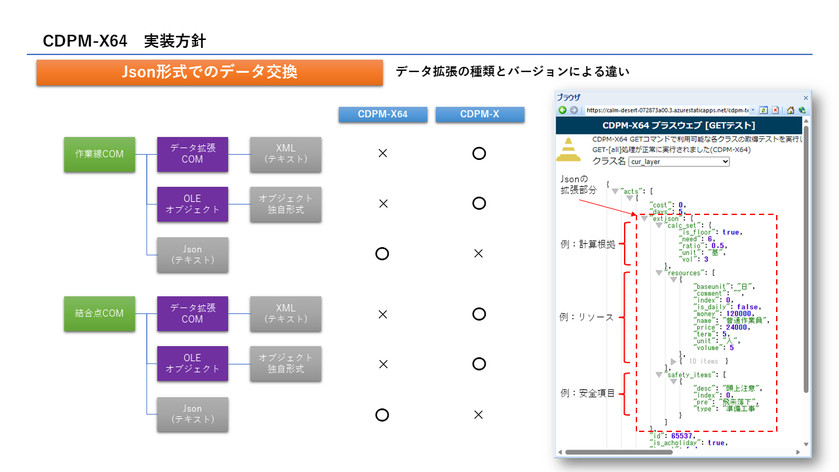Select the orange "Json形式でのデータ交換" banner
This screenshot has height=472, width=839.
coord(210,72)
